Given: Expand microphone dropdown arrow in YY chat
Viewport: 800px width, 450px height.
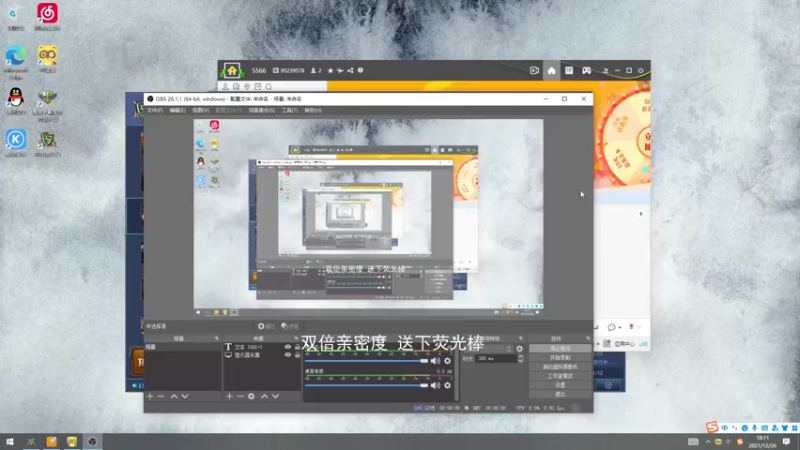Looking at the screenshot, I should coord(639,327).
